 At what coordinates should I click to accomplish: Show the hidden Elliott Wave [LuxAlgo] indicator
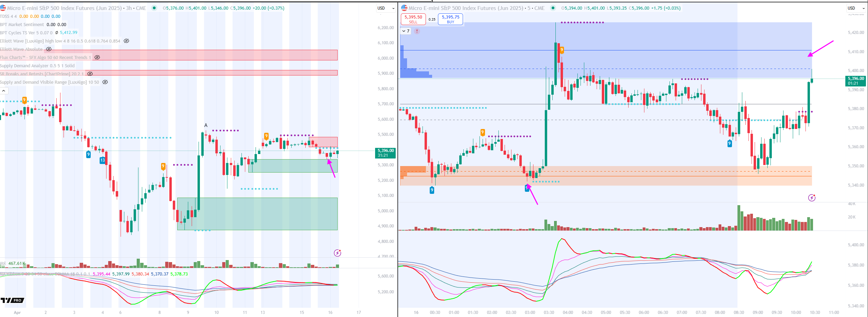point(126,41)
